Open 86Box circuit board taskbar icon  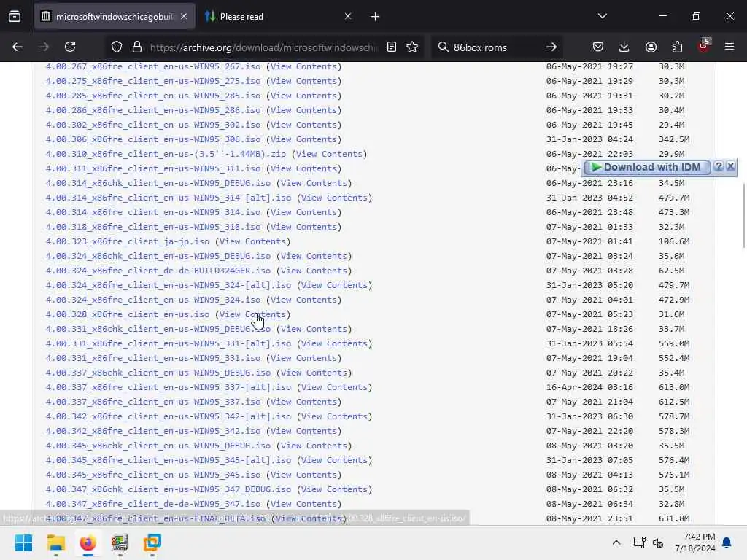[120, 542]
